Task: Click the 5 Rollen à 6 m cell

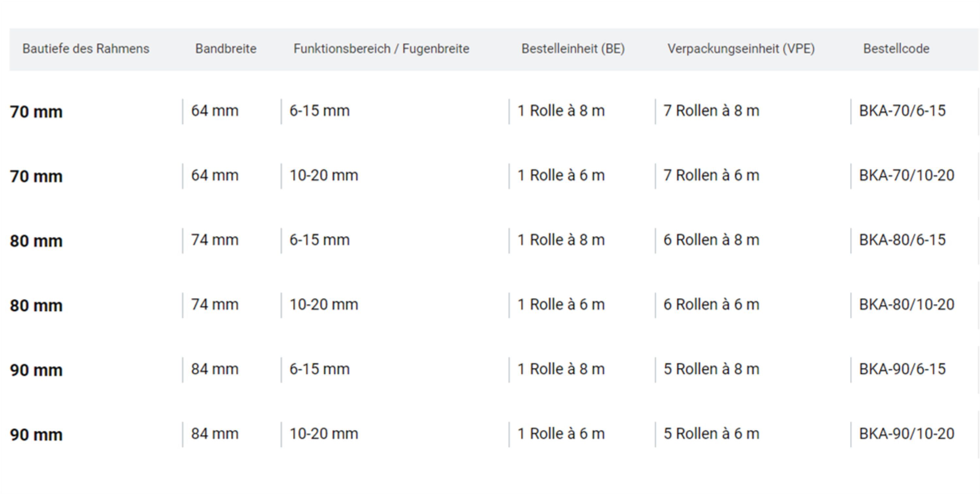Action: 711,434
